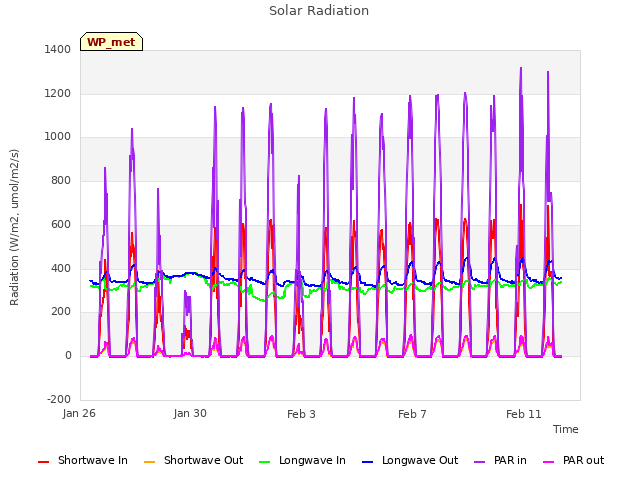The height and width of the screenshot is (480, 640).
Task: Click the Jan 30 x-axis label
Action: [x=190, y=413]
